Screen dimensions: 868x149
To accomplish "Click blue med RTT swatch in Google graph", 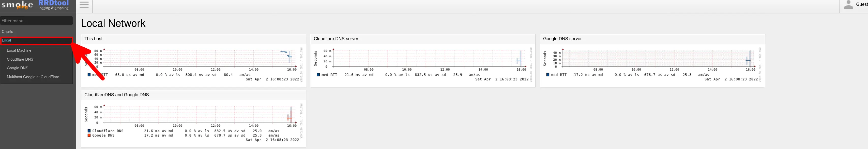I will coord(548,75).
